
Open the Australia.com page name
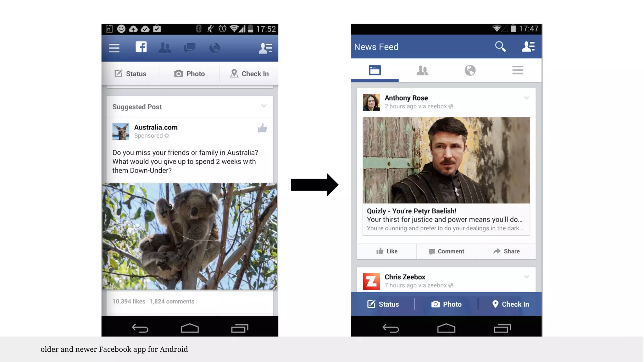pyautogui.click(x=156, y=127)
